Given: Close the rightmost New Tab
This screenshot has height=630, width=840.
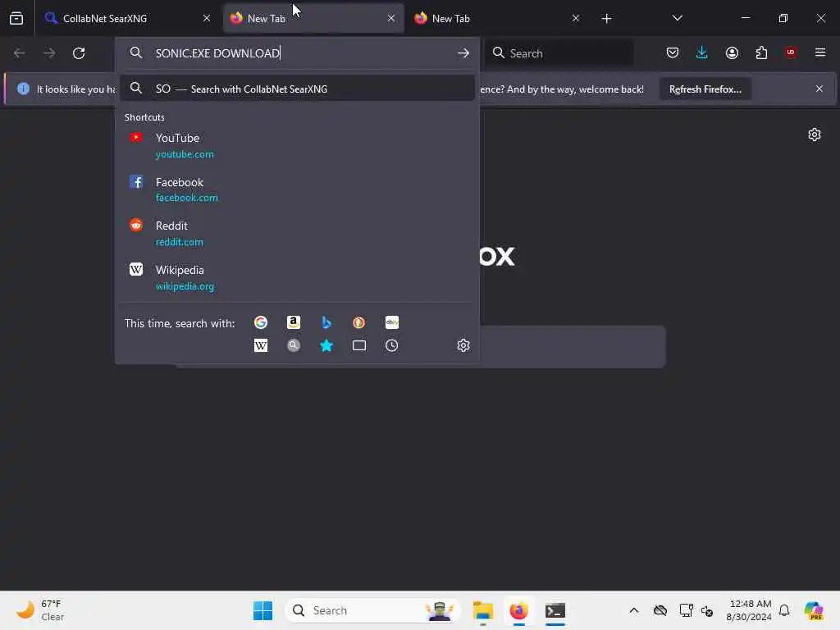Looking at the screenshot, I should point(576,18).
